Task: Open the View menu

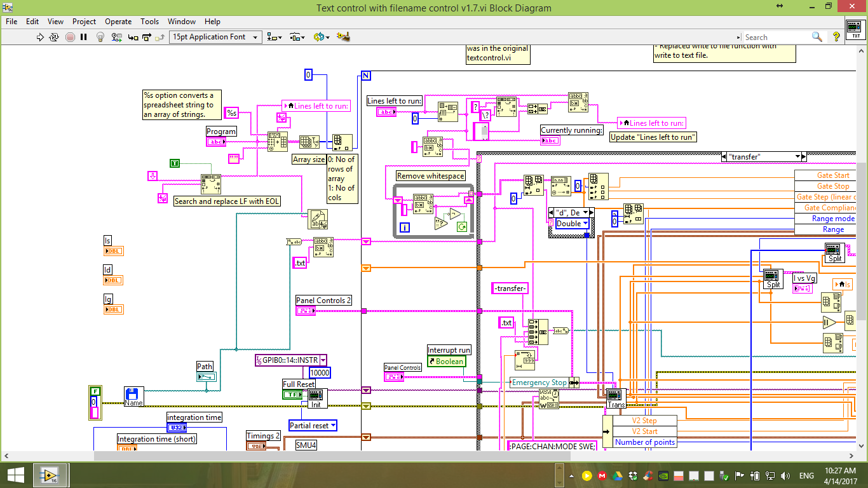Action: point(55,21)
